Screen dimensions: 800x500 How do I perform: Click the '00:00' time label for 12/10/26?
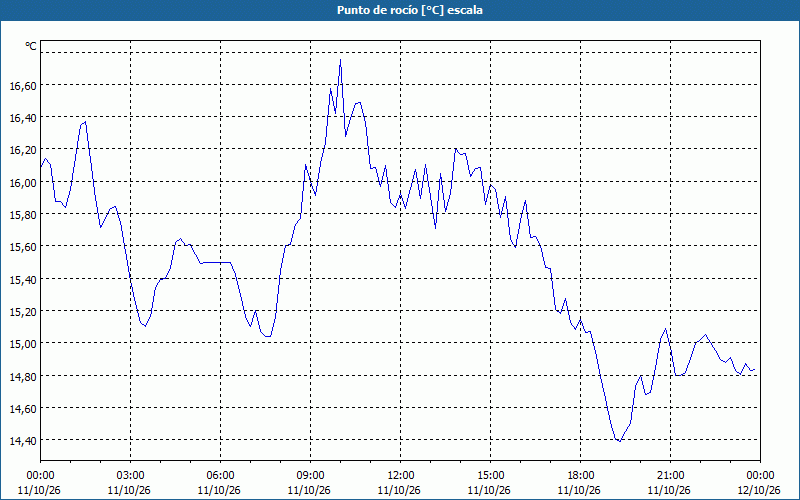760,476
